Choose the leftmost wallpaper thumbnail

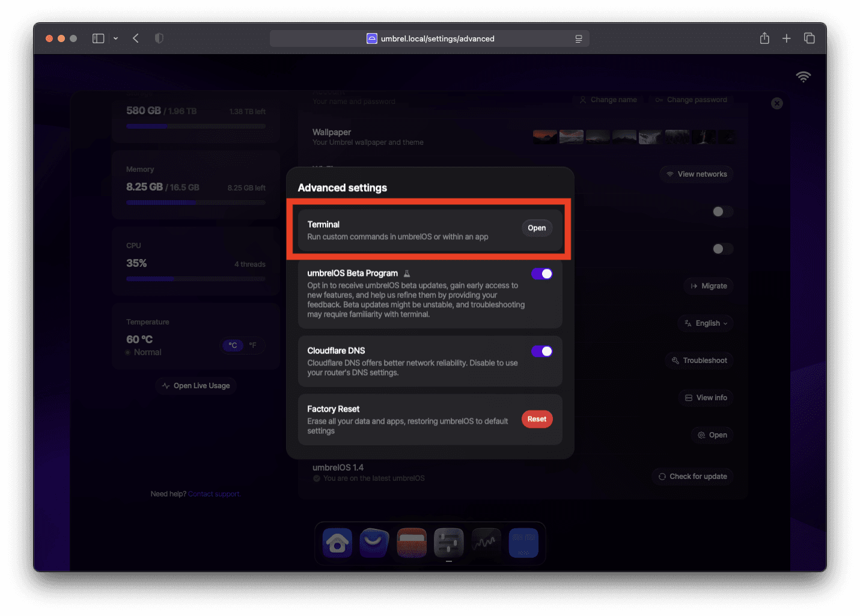[545, 137]
